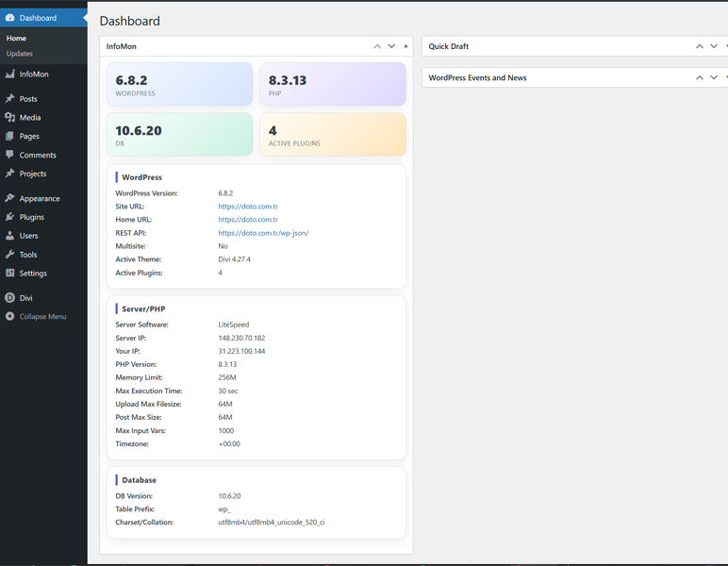Move InfoMon widget down
This screenshot has height=566, width=728.
click(x=391, y=46)
